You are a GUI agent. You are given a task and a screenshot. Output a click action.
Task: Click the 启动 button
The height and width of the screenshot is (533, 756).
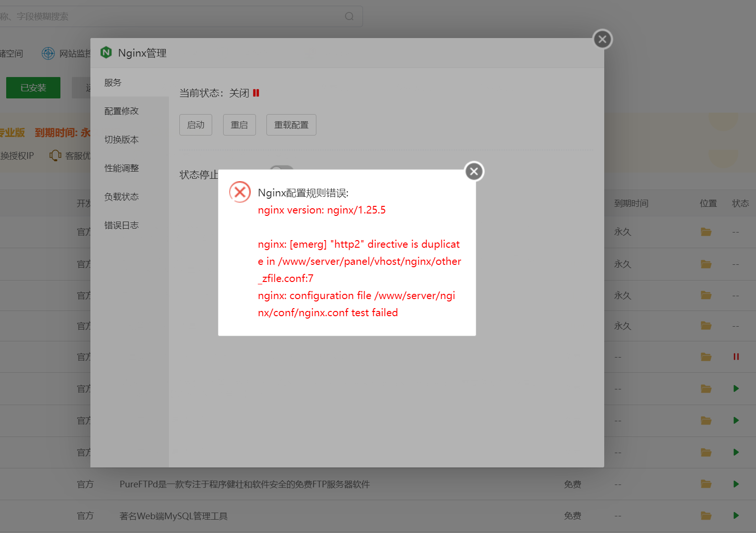[196, 125]
